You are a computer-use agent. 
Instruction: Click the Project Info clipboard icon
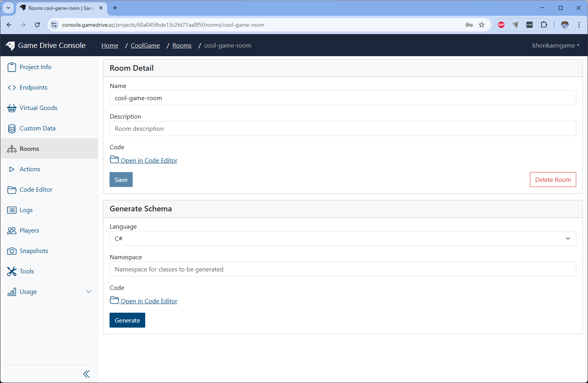tap(12, 67)
